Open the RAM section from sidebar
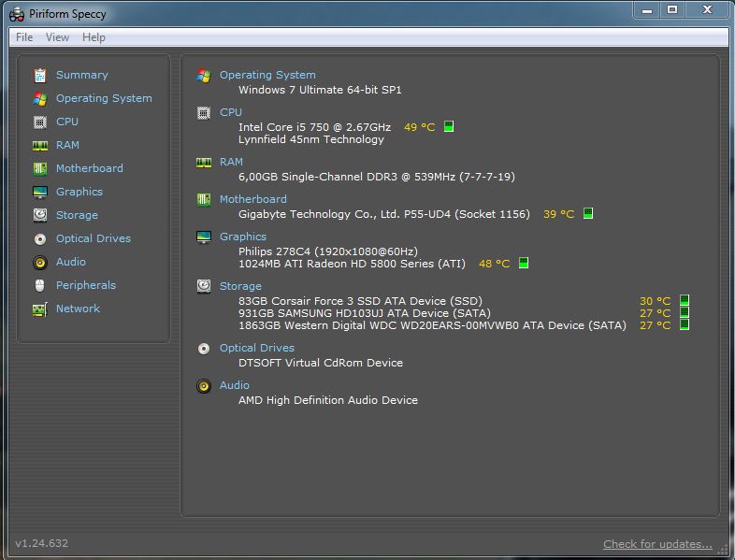735x560 pixels. click(67, 145)
